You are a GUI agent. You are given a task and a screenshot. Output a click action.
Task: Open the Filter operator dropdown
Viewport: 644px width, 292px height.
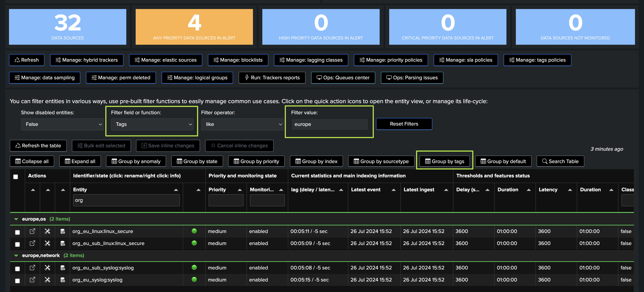(x=242, y=124)
